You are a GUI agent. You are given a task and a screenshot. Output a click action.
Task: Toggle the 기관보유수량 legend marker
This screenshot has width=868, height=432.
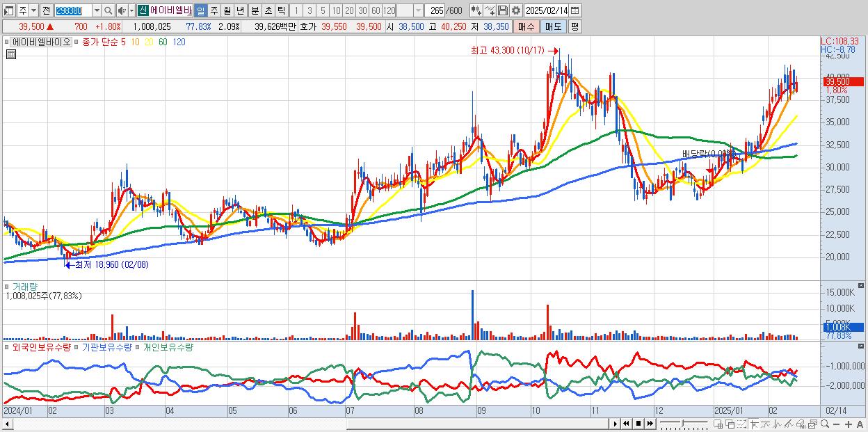coord(77,347)
